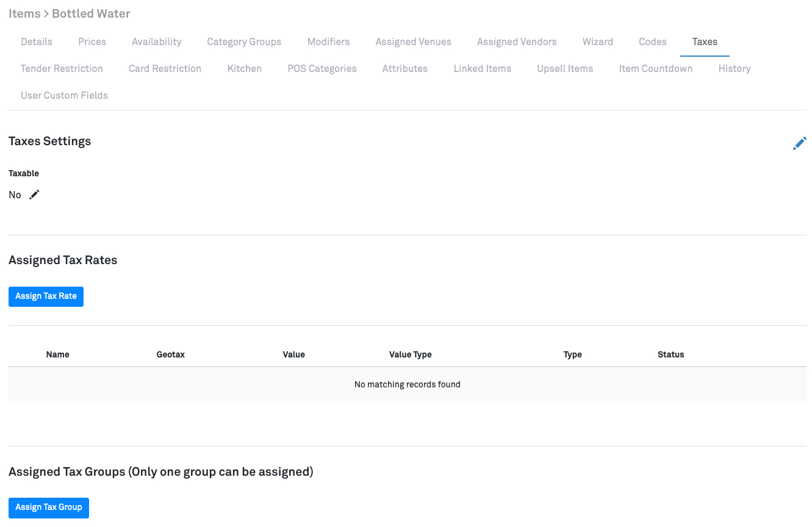View the History tab
Viewport: 812px width, 527px height.
[734, 69]
